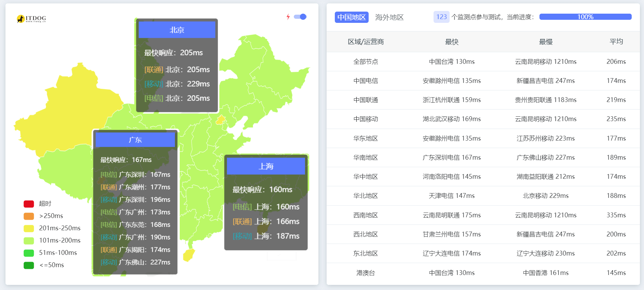
Task: Sort by the 最快 column header
Action: tap(451, 42)
